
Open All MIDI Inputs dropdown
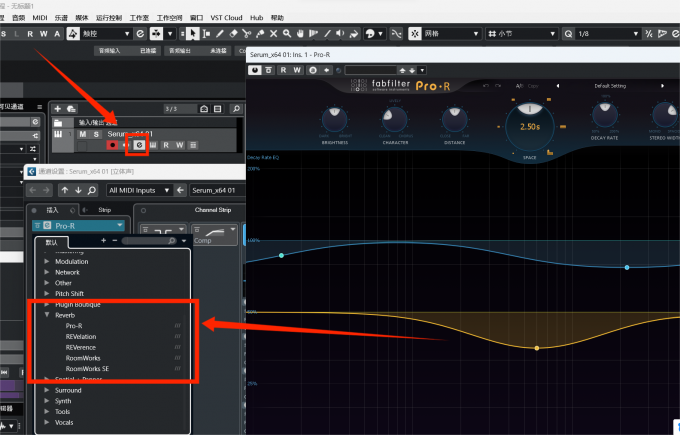pyautogui.click(x=139, y=190)
